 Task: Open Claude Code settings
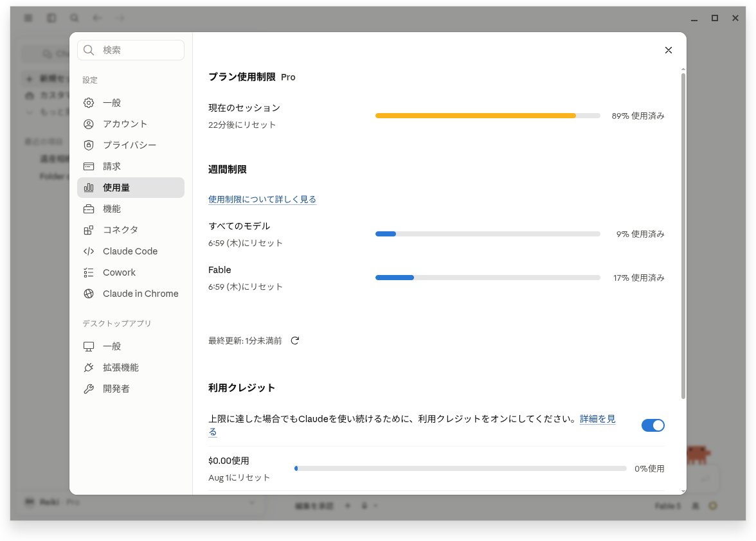coord(130,251)
